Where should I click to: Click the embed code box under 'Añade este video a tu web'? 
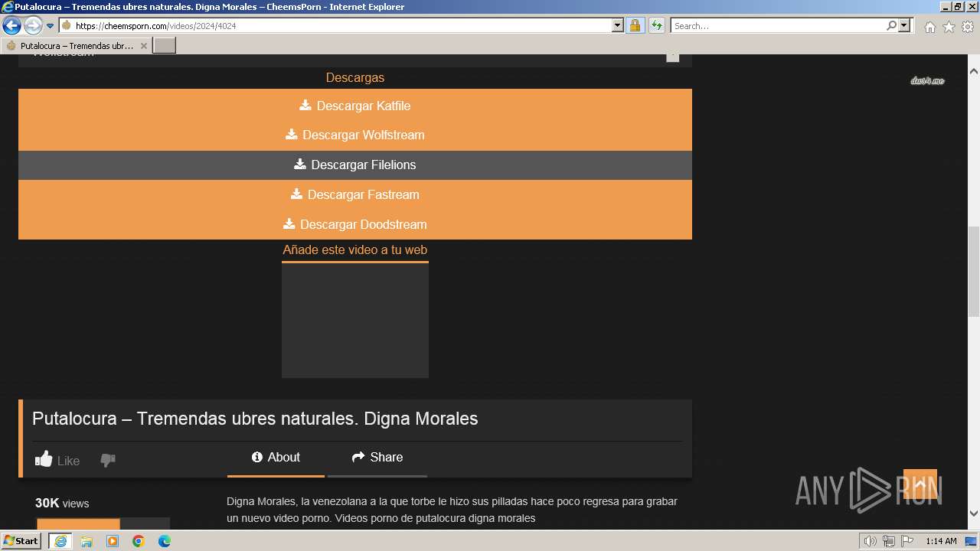coord(355,321)
